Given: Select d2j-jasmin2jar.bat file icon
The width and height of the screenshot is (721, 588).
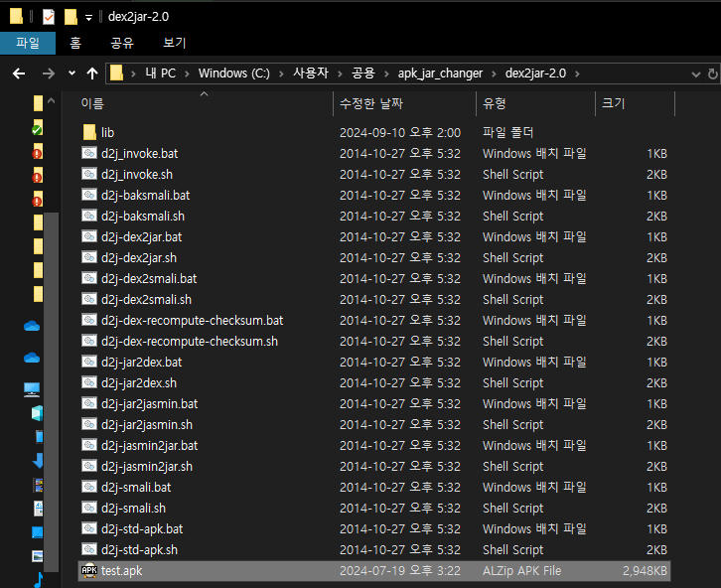Looking at the screenshot, I should pos(89,445).
